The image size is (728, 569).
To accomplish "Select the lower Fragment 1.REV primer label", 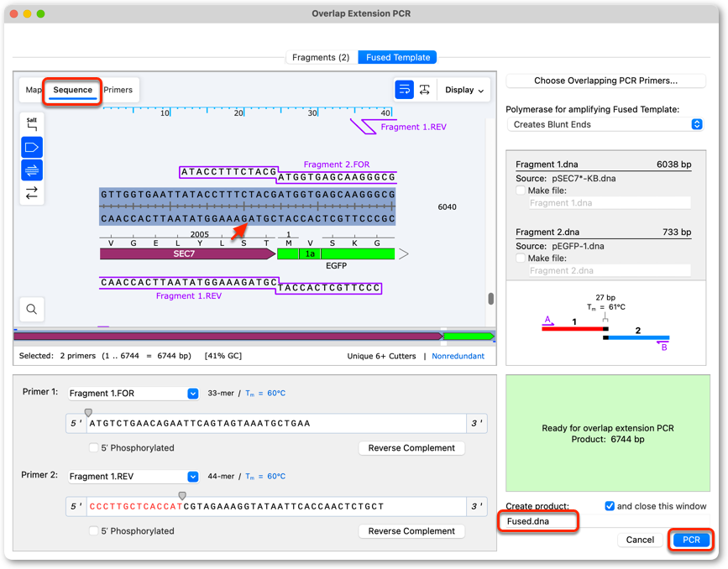I will point(188,296).
